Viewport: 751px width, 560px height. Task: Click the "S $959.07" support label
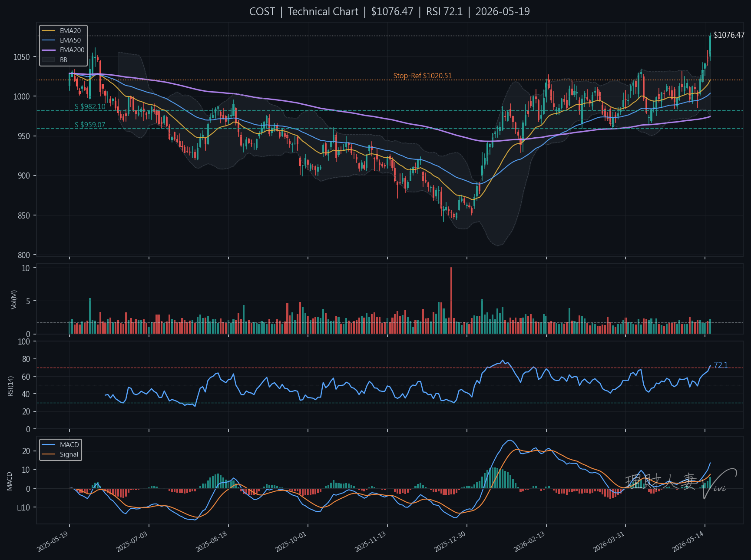[x=90, y=125]
